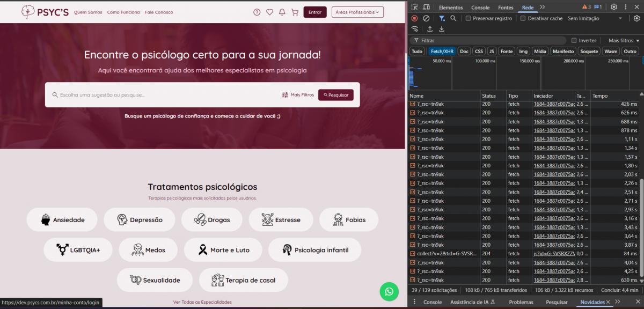Click the Entrar login button

(314, 12)
